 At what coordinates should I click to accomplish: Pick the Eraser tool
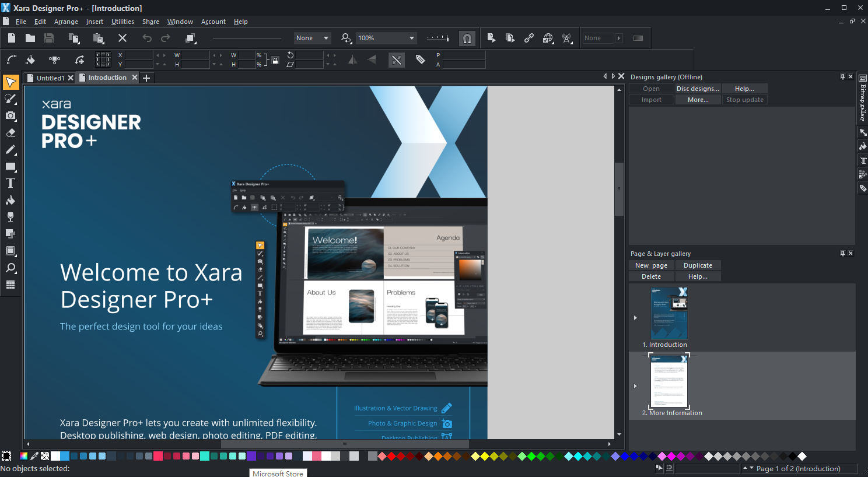[10, 133]
